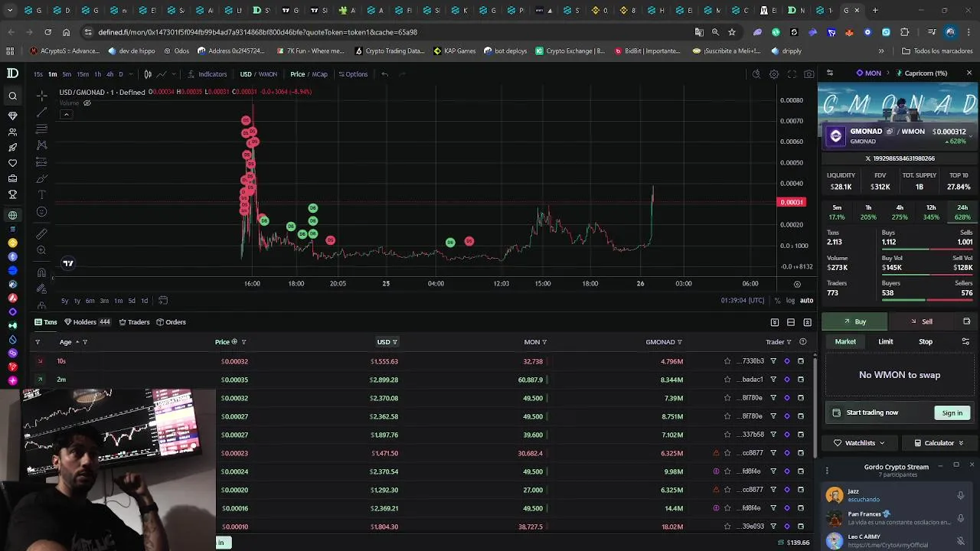Open the panel filter sliders icon
This screenshot has height=551, width=980.
tap(830, 73)
